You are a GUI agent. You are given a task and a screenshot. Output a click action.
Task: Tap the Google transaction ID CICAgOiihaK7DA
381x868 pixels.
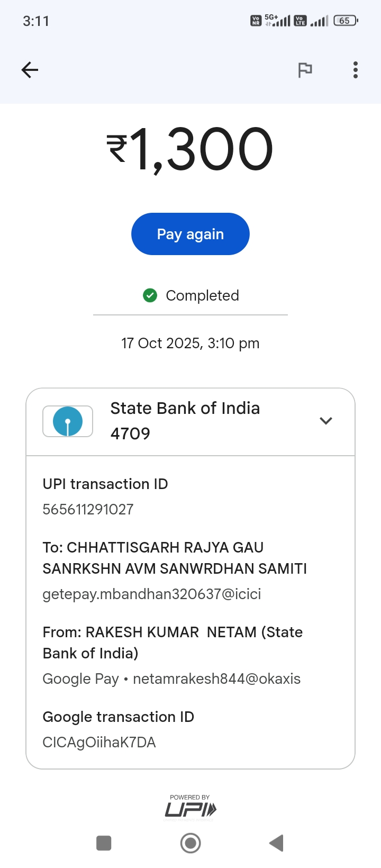[x=99, y=742]
